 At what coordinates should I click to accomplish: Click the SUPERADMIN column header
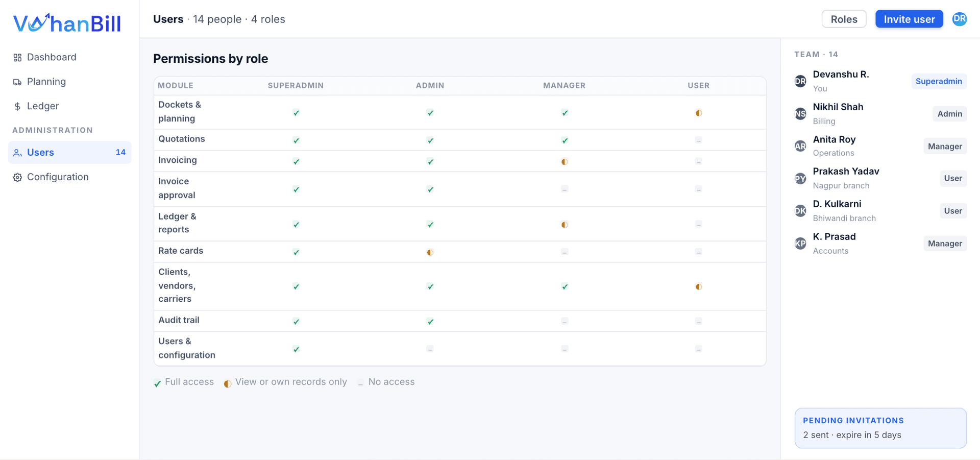click(x=296, y=86)
